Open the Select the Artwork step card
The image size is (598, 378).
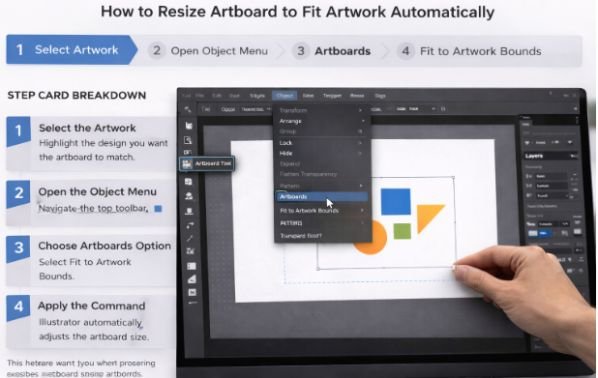(90, 143)
